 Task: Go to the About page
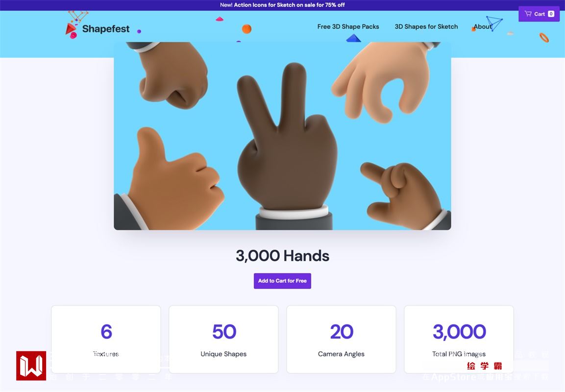(483, 26)
